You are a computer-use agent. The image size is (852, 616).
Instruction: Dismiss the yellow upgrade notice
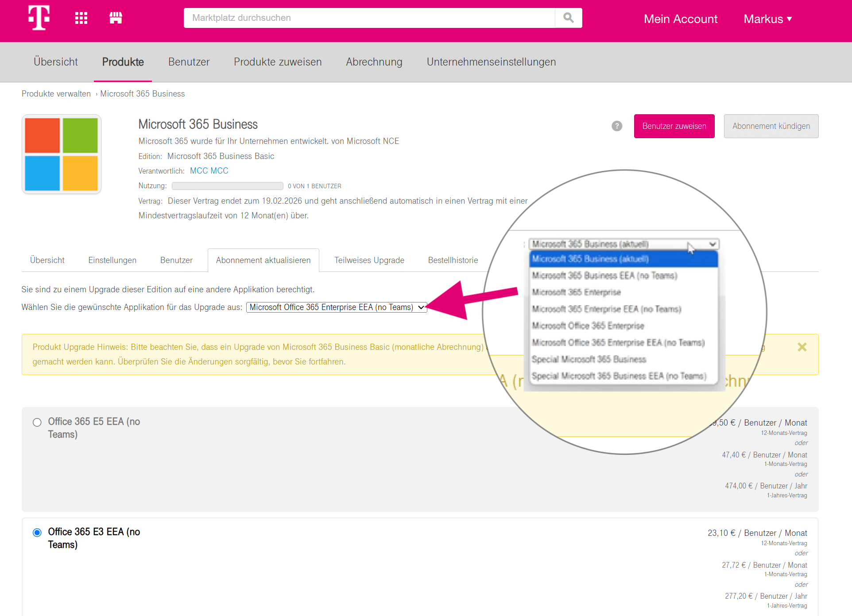coord(802,347)
